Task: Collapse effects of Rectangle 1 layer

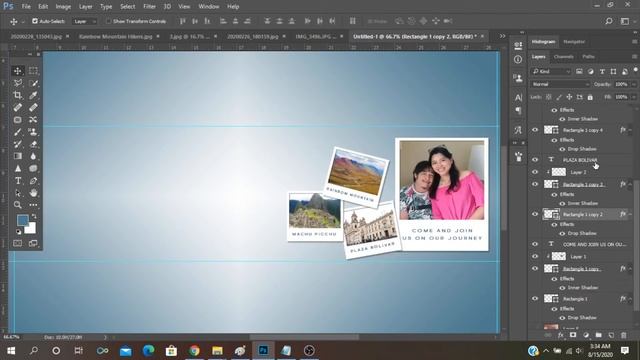Action: click(630, 299)
